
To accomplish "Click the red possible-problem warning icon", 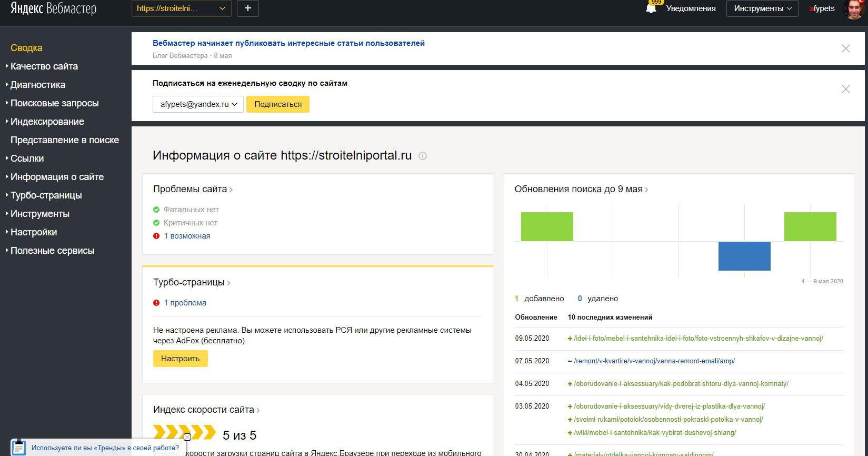I will [156, 236].
